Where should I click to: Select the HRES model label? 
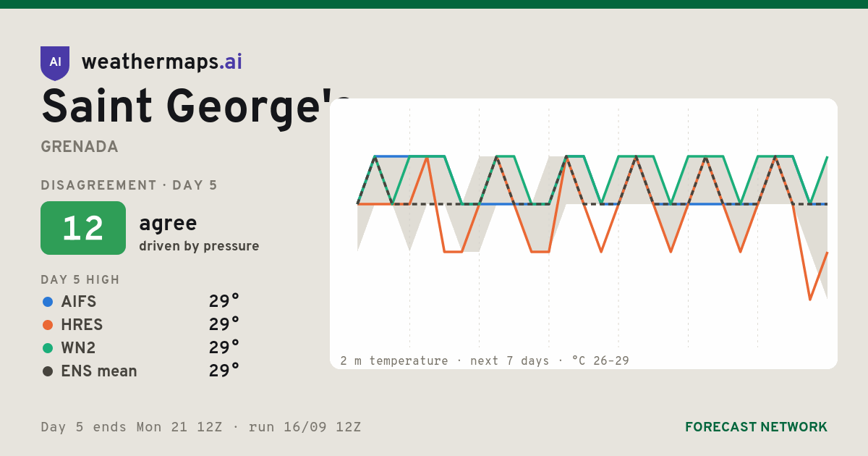coord(82,325)
